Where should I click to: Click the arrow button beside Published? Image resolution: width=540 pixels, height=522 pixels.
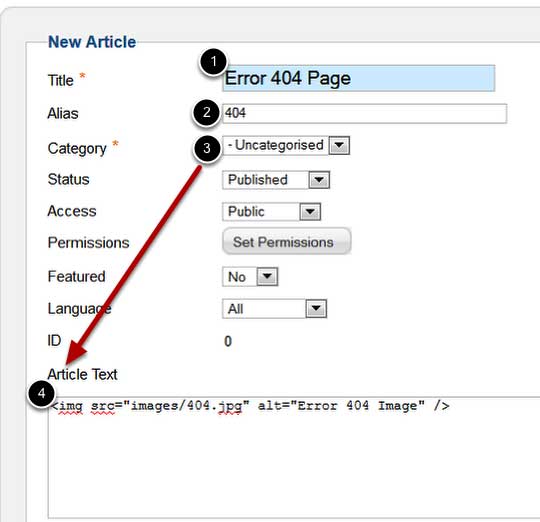coord(319,180)
